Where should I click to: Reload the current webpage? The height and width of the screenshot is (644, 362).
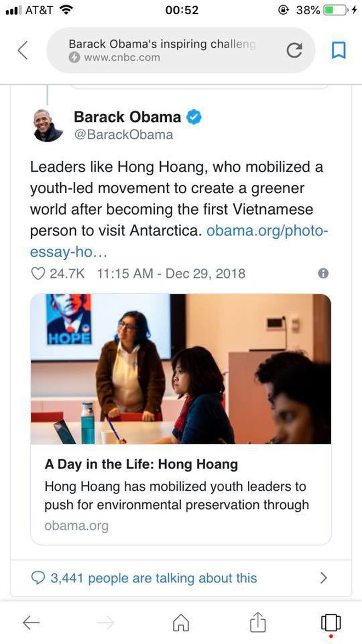tap(295, 50)
